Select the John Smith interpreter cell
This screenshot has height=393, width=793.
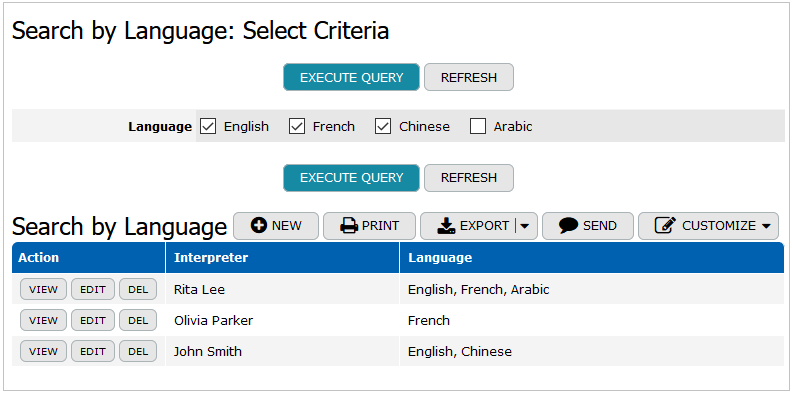[282, 351]
